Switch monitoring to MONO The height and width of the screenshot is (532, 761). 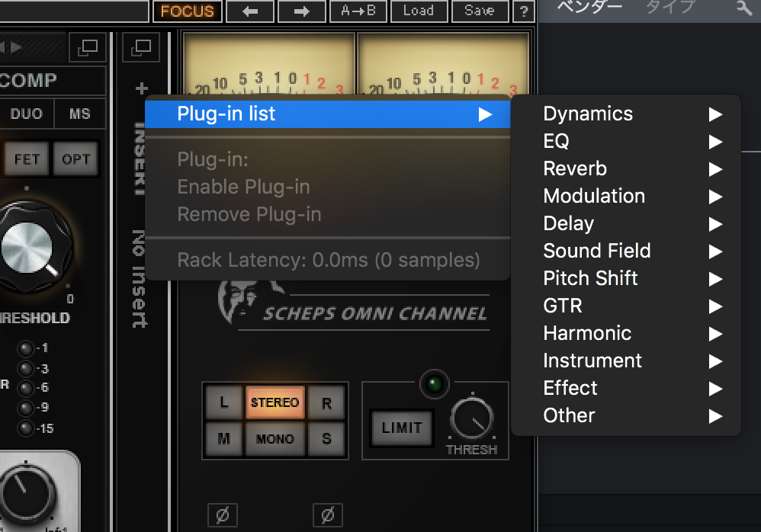coord(275,439)
